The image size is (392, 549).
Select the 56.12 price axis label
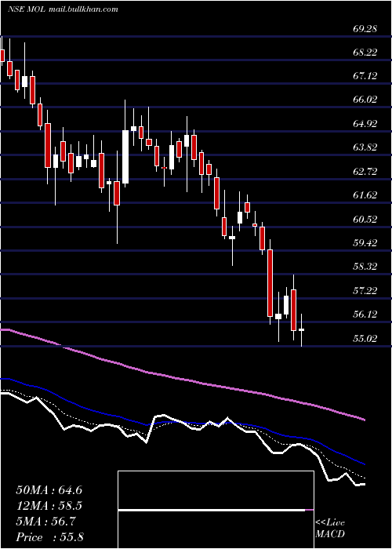pos(365,314)
